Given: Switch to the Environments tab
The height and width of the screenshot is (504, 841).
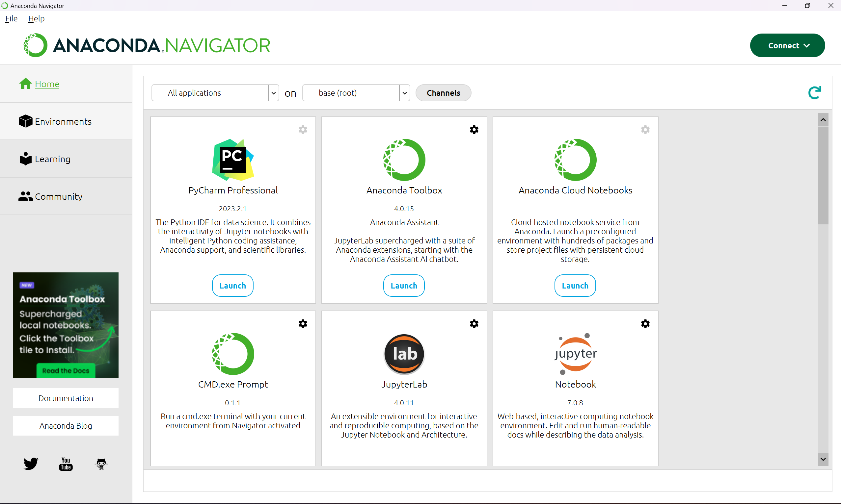Looking at the screenshot, I should click(63, 121).
